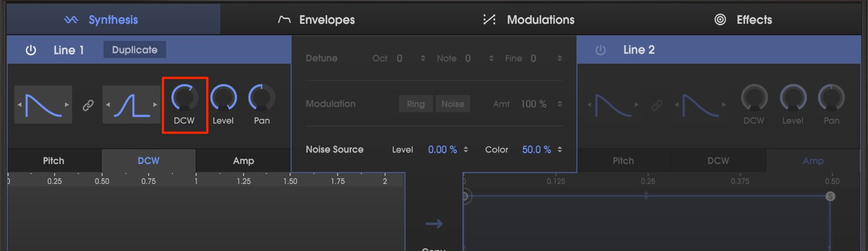
Task: Toggle Ring modulation mode
Action: click(415, 104)
